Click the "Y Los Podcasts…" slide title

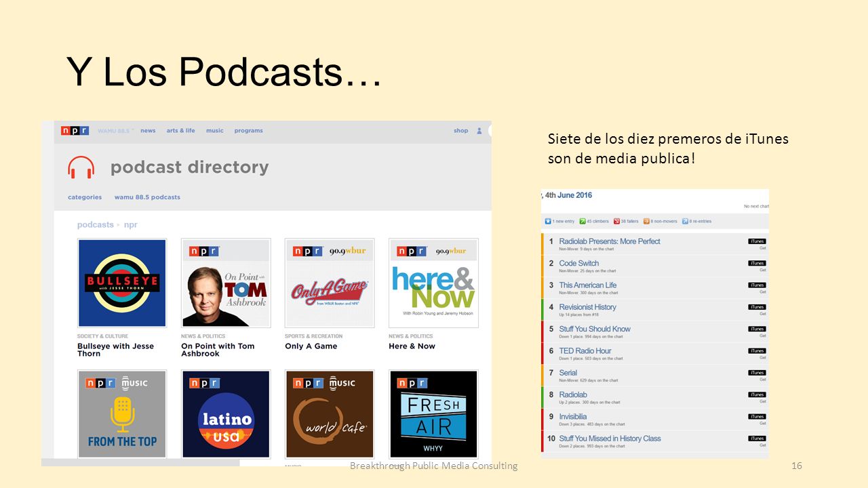[224, 71]
